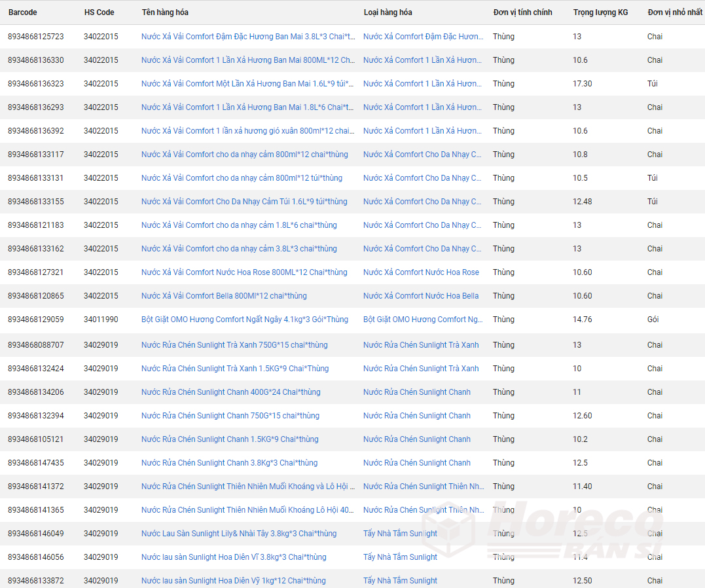This screenshot has width=705, height=588.
Task: Click weight value 12.50
Action: [582, 580]
